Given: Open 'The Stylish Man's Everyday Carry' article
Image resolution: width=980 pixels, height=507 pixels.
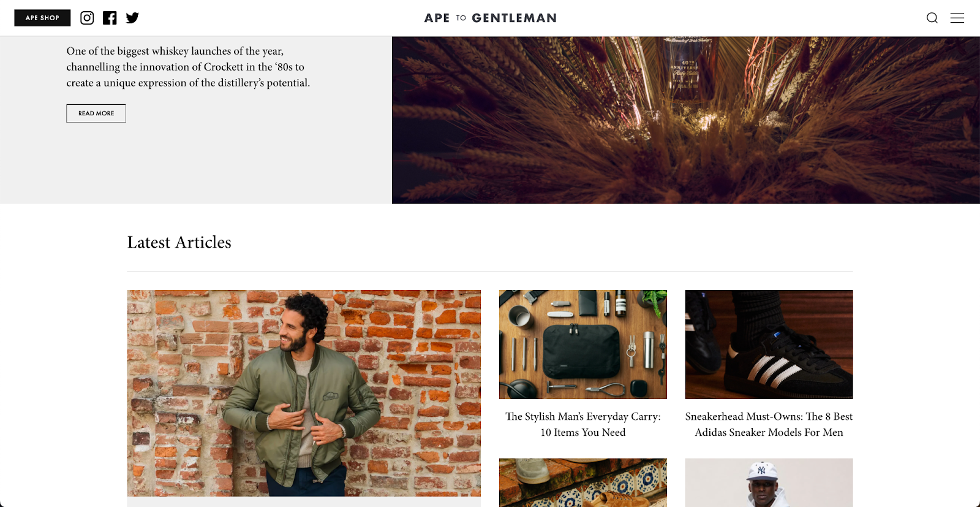Looking at the screenshot, I should pos(582,424).
